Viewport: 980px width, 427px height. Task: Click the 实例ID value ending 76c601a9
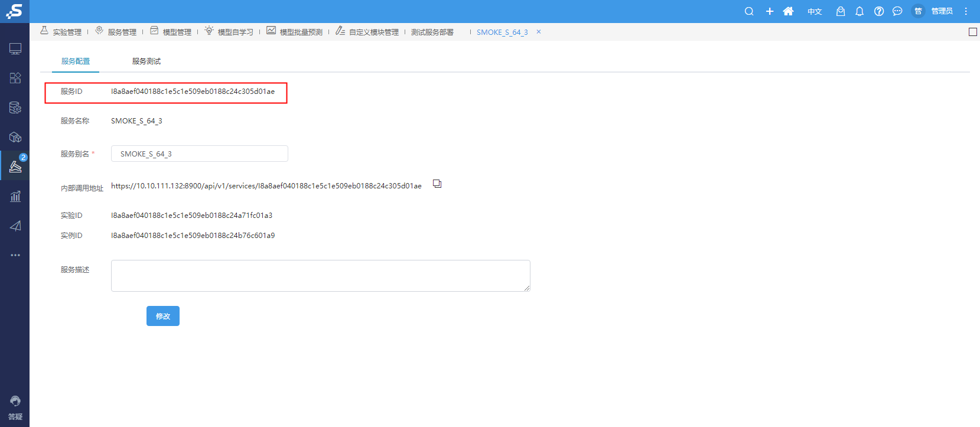(x=193, y=236)
